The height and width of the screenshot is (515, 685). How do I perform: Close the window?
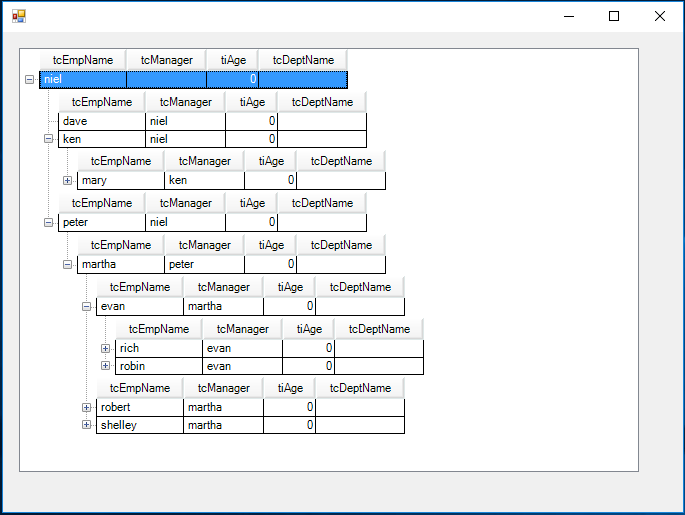pos(660,16)
